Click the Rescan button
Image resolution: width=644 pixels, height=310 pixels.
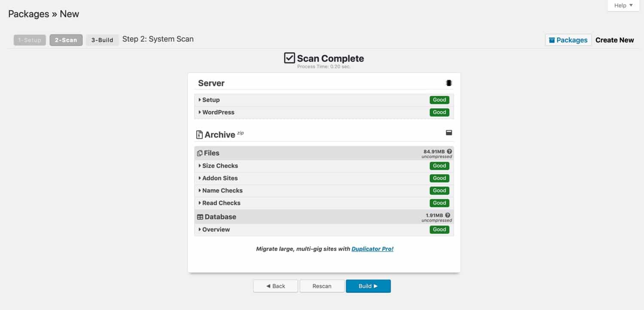tap(322, 286)
